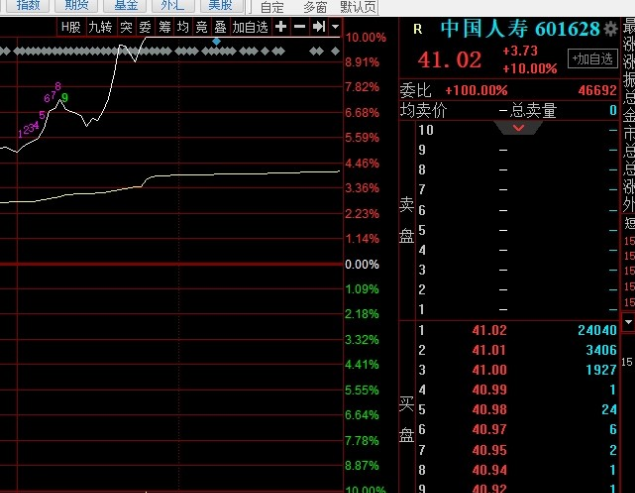Click the stock name 中国人寿 601628

[520, 29]
